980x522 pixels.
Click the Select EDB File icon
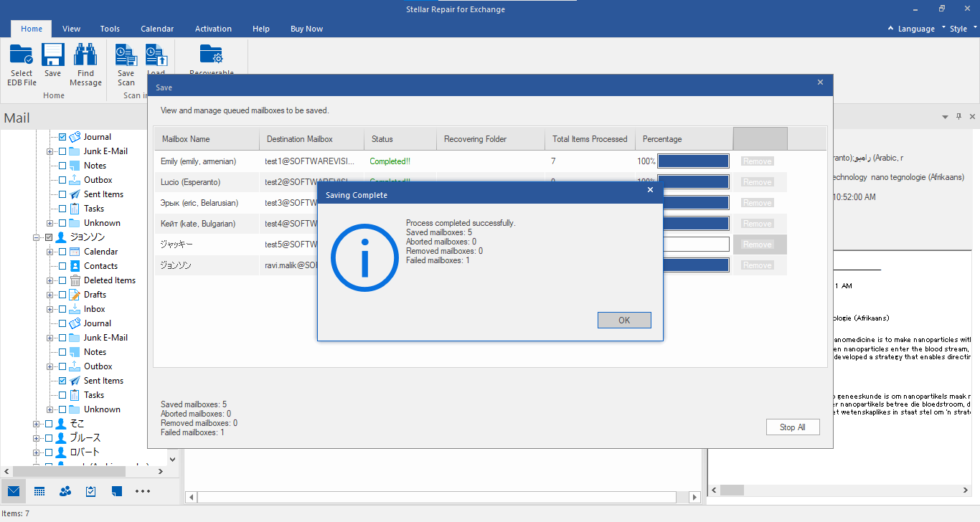[22, 55]
